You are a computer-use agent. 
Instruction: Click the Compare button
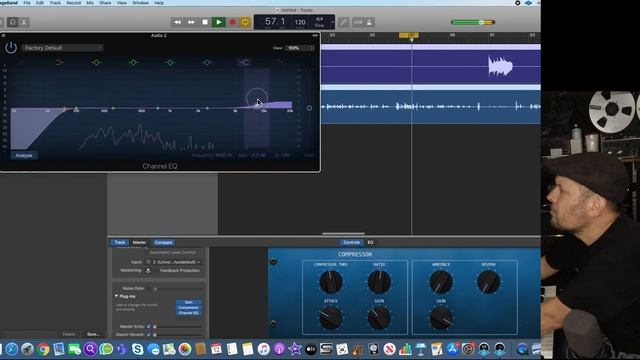[163, 242]
